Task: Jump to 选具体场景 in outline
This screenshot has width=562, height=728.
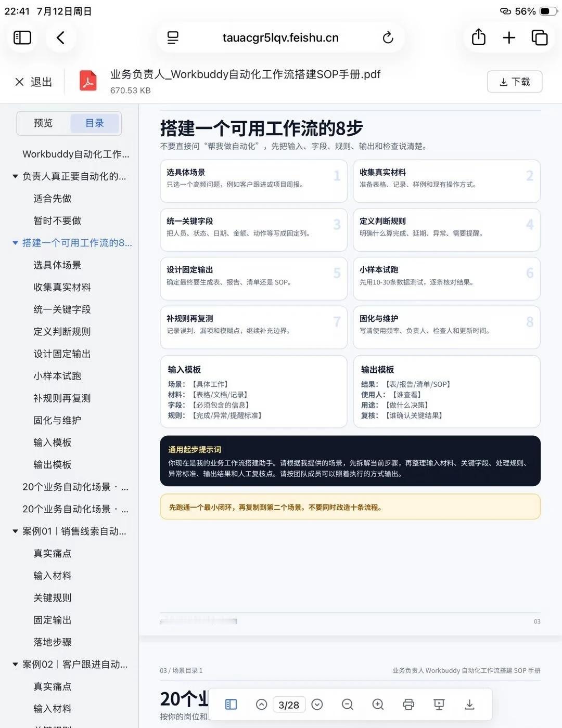Action: point(57,265)
